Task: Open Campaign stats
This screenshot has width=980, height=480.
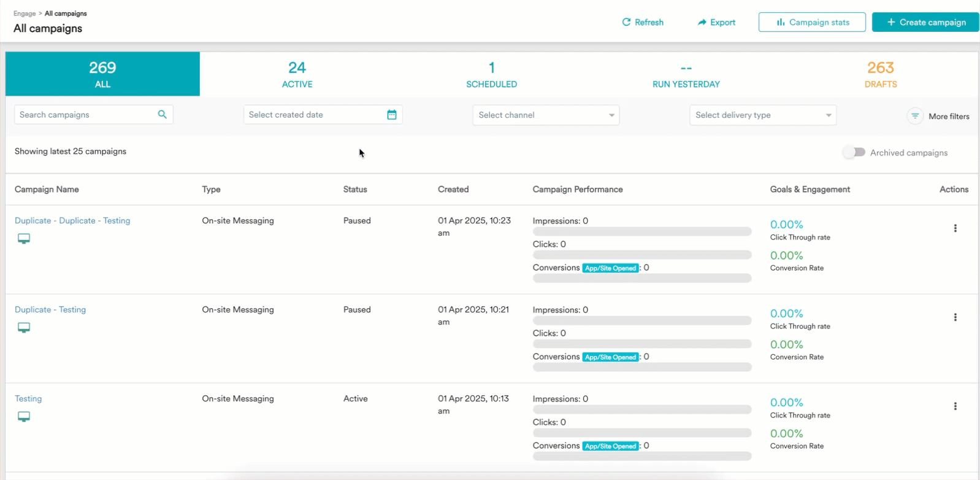Action: 812,22
